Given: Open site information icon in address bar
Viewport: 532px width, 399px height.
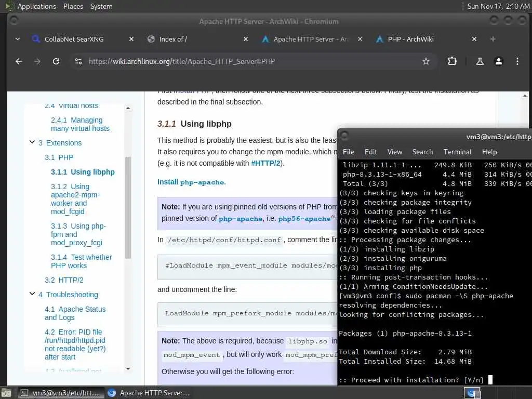Looking at the screenshot, I should [x=78, y=61].
